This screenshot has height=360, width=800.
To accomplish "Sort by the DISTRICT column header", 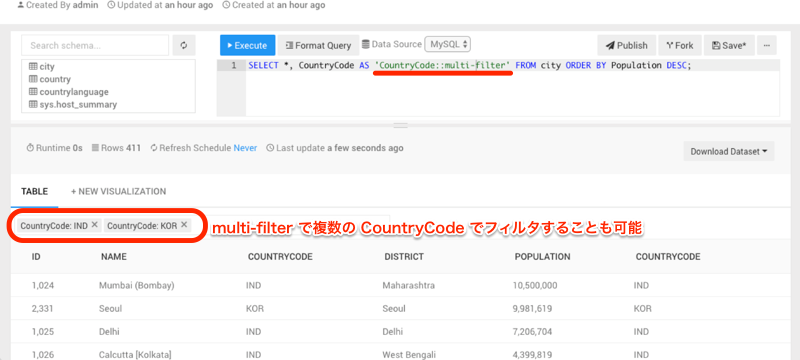I will coord(404,256).
